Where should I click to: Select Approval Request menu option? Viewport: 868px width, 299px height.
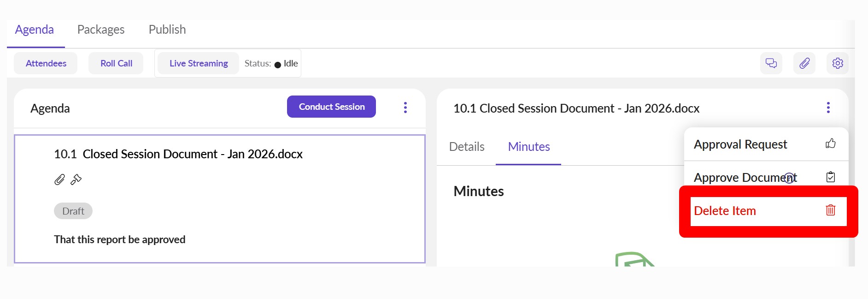(x=740, y=144)
